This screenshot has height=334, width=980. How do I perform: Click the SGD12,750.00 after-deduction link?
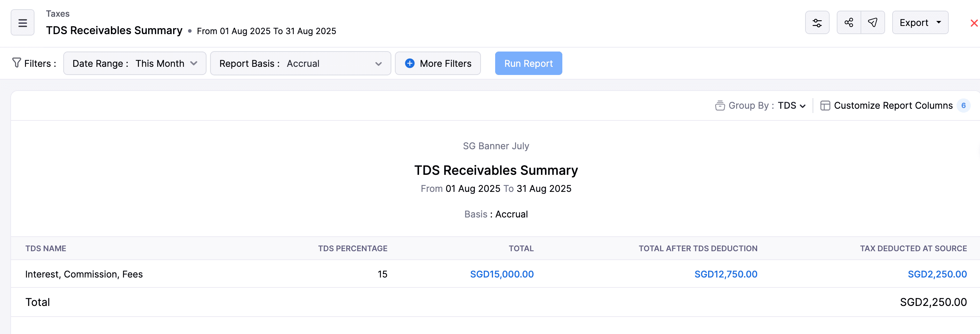(725, 274)
